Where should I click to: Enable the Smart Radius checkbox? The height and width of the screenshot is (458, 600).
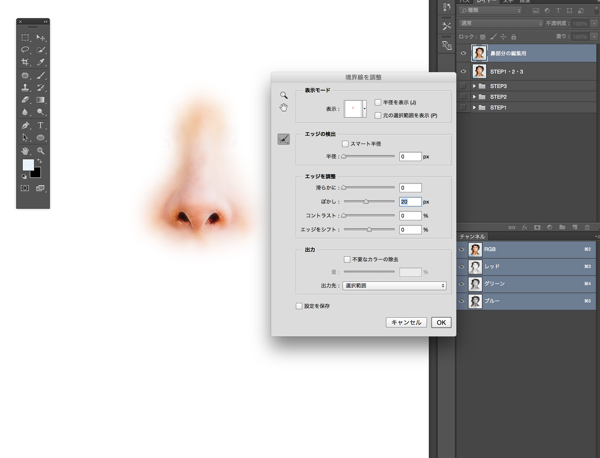click(346, 144)
